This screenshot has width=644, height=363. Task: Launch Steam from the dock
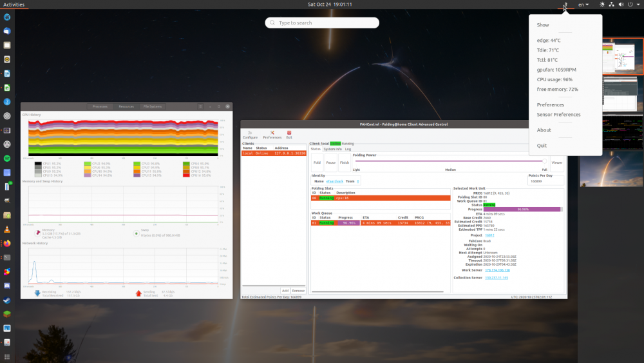point(7,300)
